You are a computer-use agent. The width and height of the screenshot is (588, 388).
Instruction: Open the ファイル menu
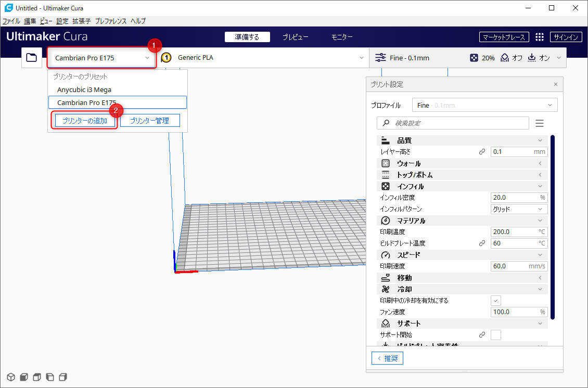click(11, 21)
